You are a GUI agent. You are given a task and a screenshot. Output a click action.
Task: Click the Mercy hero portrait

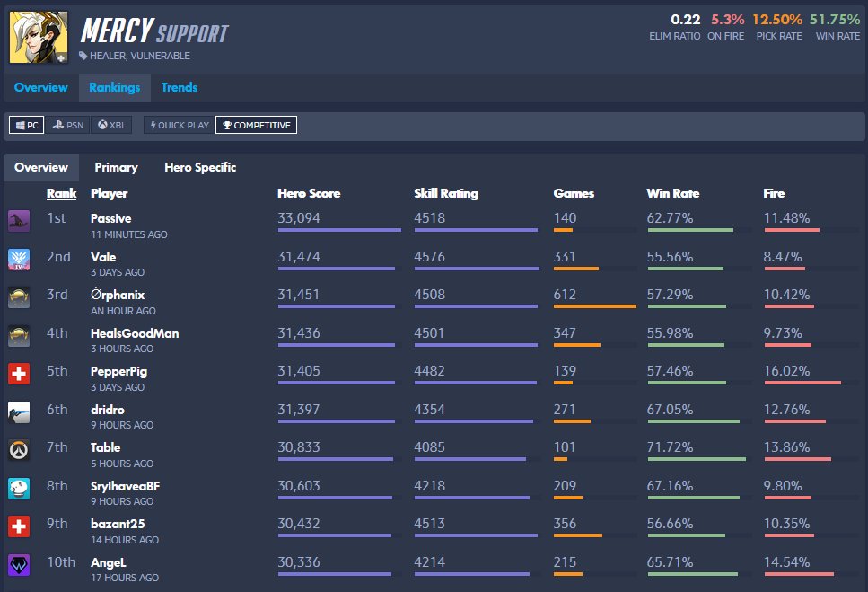[x=39, y=37]
